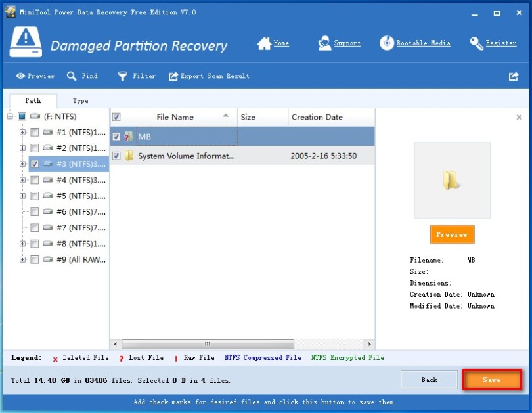Click the Find toolbar label
This screenshot has height=413, width=532.
(89, 76)
